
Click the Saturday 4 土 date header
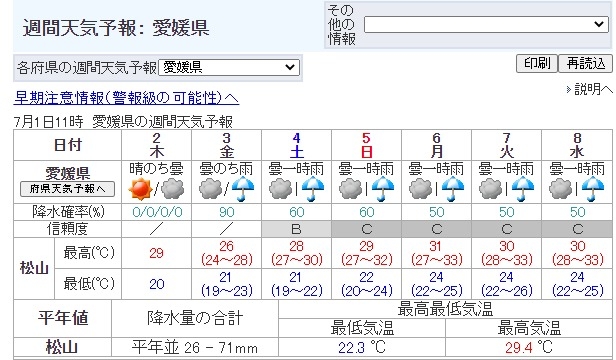pos(297,145)
